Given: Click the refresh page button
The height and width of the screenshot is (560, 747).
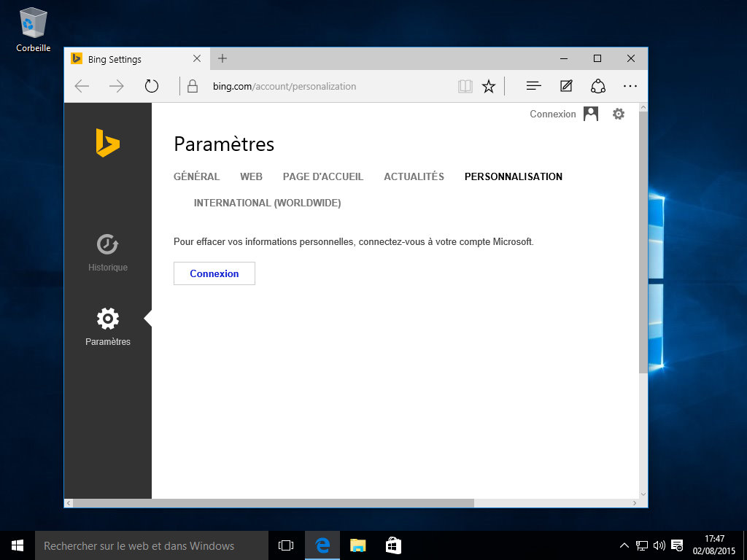Looking at the screenshot, I should click(152, 86).
